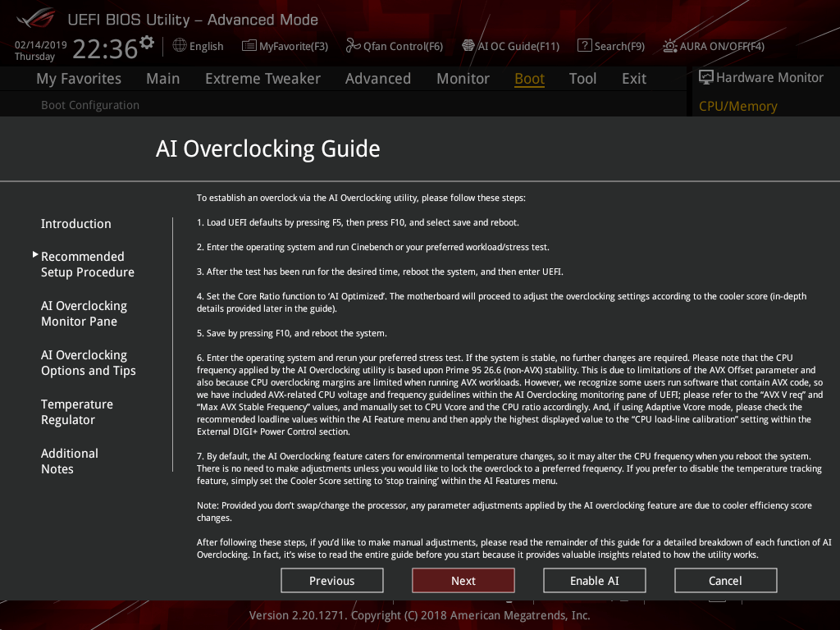
Task: Switch to Monitor tab
Action: [463, 79]
